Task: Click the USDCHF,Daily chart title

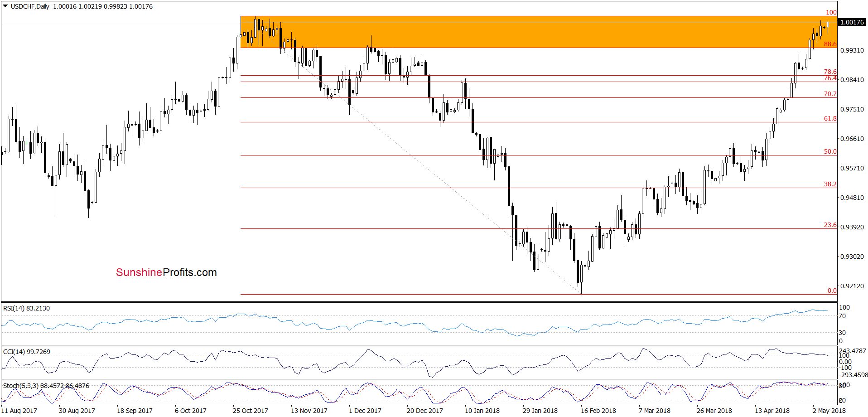Action: [x=30, y=6]
